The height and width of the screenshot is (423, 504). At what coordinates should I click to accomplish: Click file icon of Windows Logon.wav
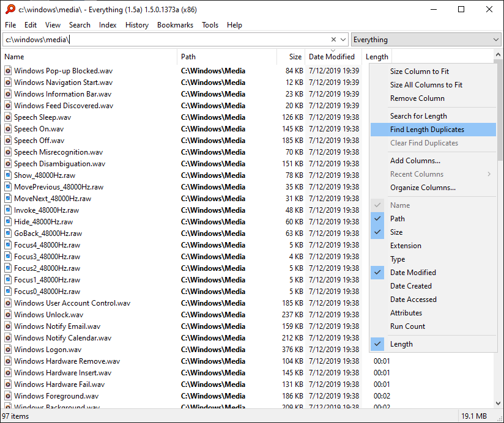coord(8,350)
